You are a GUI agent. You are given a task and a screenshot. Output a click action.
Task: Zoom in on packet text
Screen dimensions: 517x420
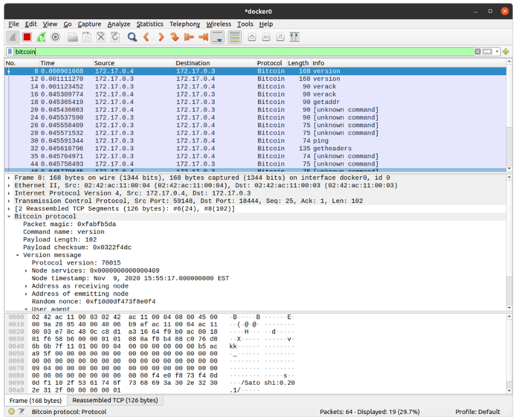pyautogui.click(x=252, y=37)
